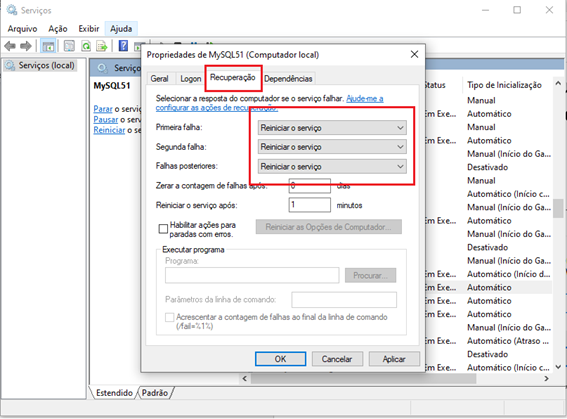This screenshot has height=419, width=567.
Task: Click the Zerar a contagem de falhas field
Action: pyautogui.click(x=310, y=186)
